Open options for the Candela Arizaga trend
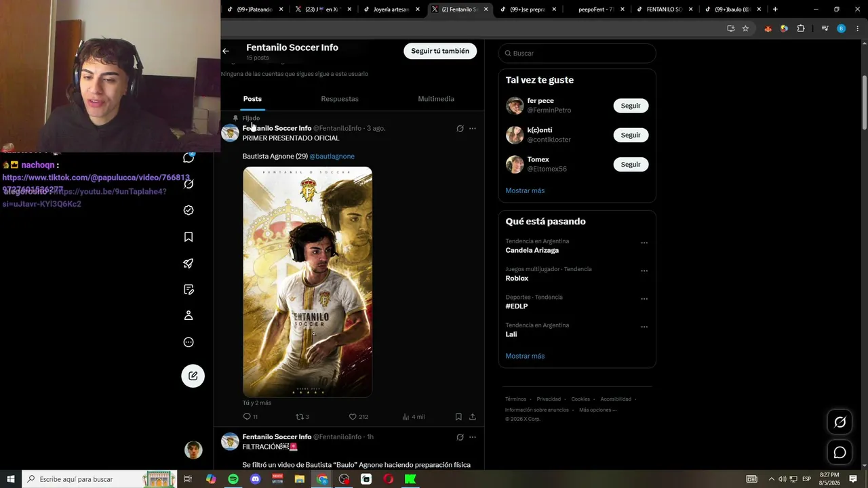 click(x=644, y=243)
